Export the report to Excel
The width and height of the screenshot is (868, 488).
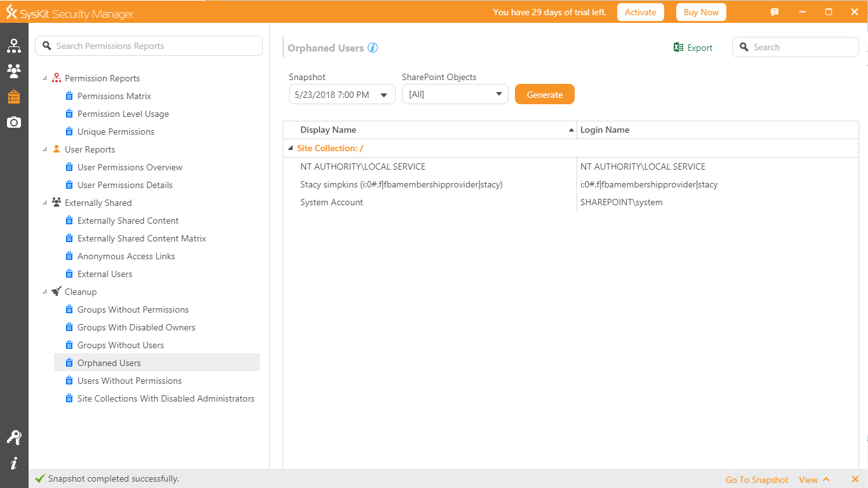pyautogui.click(x=693, y=48)
